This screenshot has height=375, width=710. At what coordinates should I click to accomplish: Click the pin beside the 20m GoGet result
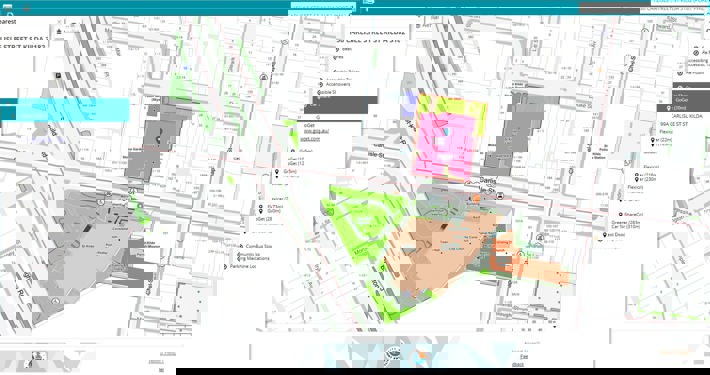[668, 108]
